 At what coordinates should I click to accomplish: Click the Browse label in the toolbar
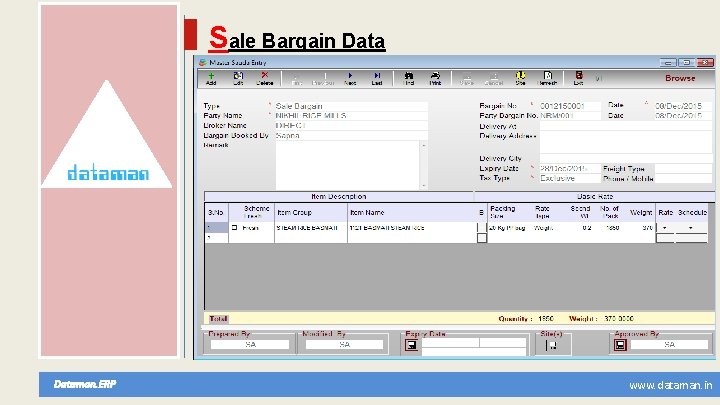(x=680, y=78)
